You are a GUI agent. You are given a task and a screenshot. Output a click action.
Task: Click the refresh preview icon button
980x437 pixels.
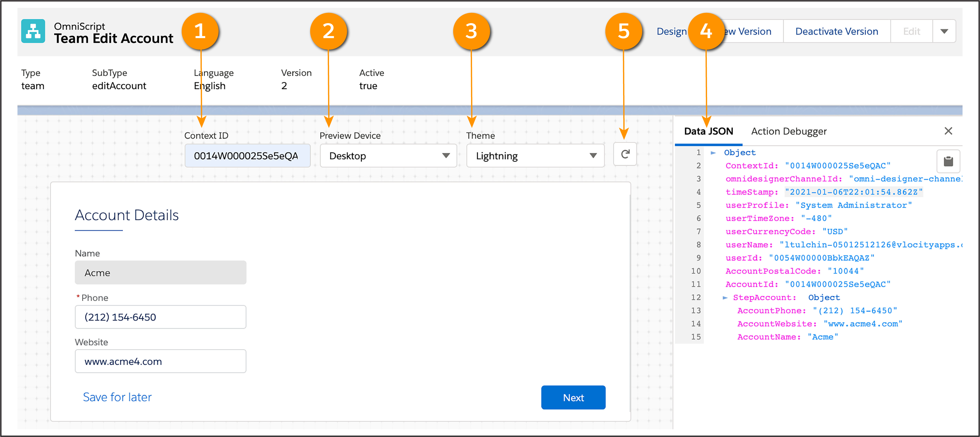coord(625,154)
